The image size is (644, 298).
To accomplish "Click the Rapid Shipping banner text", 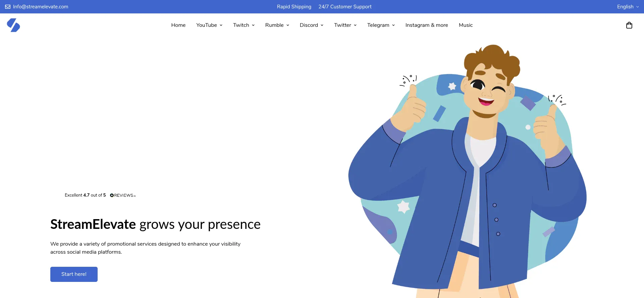I will (294, 7).
